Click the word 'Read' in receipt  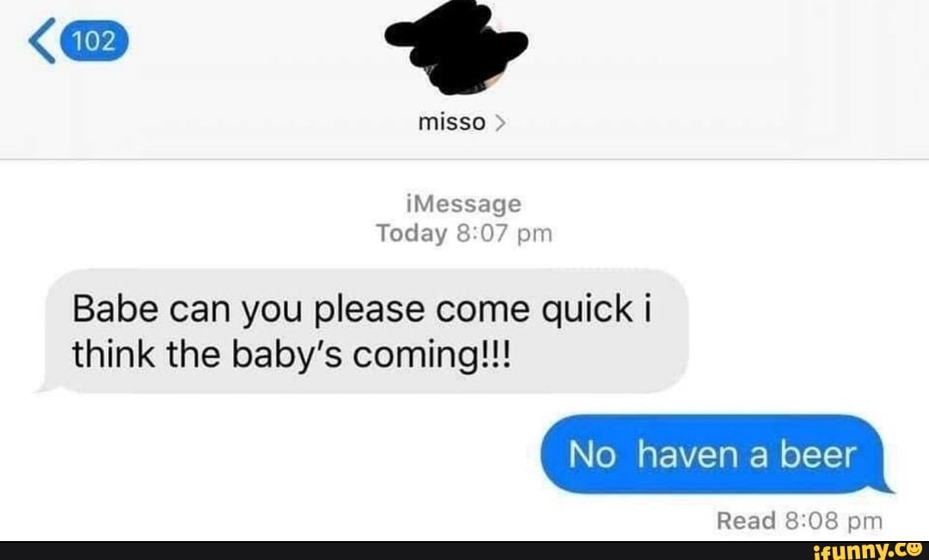pos(747,521)
